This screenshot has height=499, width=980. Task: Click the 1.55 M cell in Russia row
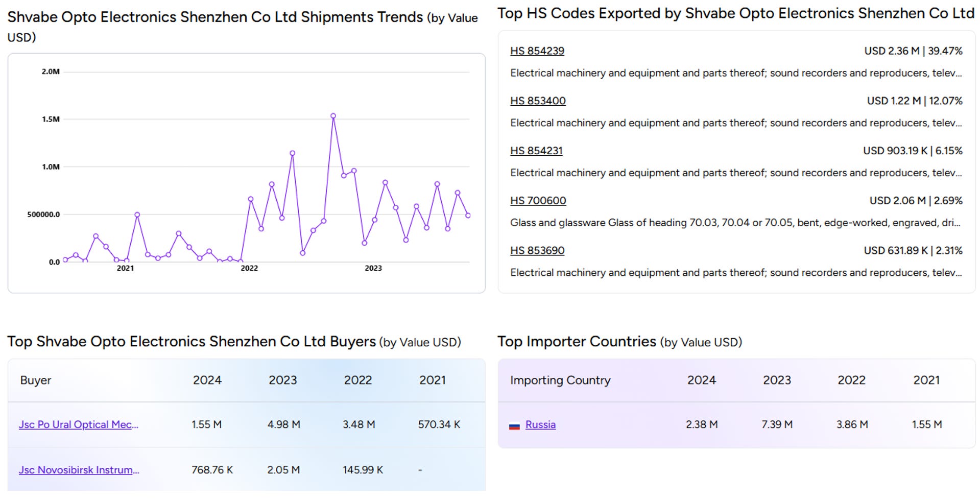point(927,424)
